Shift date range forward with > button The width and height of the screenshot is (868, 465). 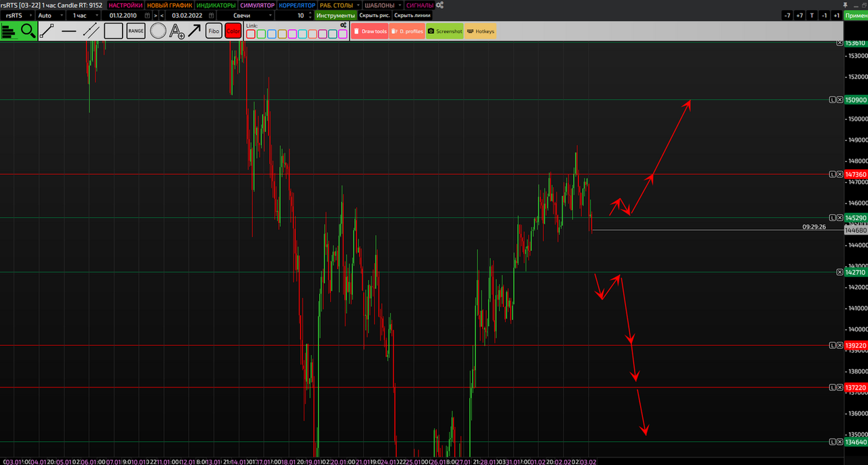tap(155, 15)
